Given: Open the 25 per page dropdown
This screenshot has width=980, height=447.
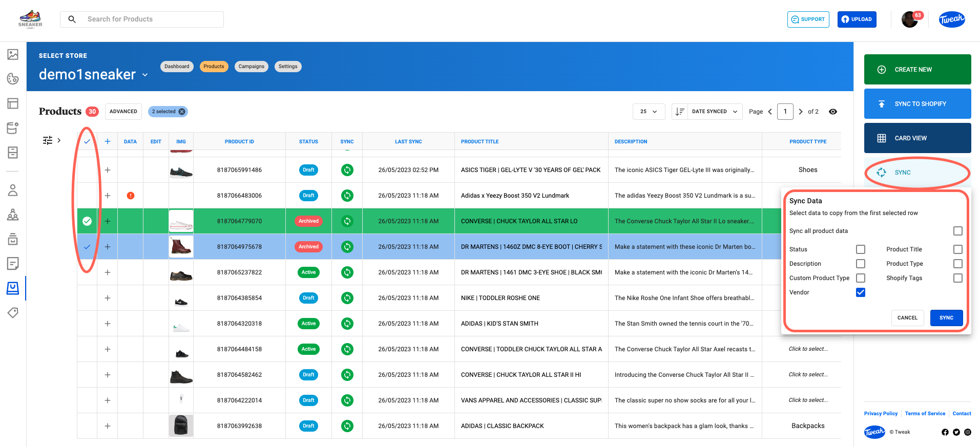Looking at the screenshot, I should tap(649, 112).
